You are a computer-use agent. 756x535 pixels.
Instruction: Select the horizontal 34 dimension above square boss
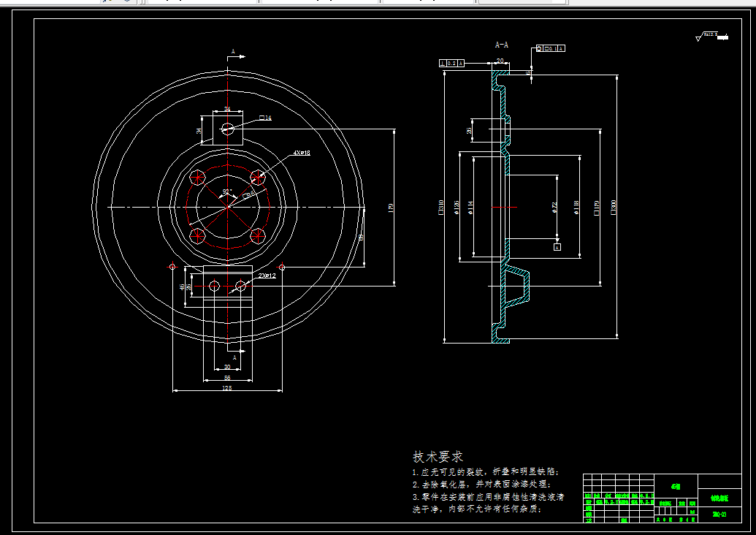pyautogui.click(x=228, y=109)
